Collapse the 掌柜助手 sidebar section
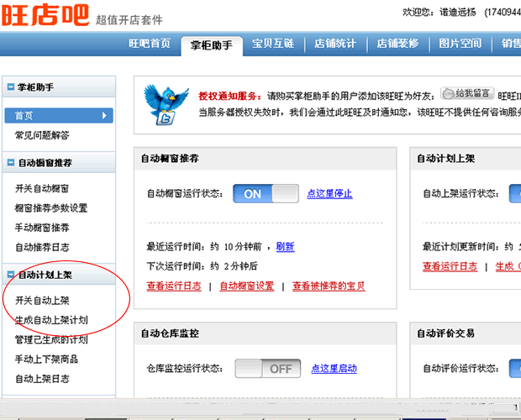Viewport: 521px width, 420px height. 9,87
